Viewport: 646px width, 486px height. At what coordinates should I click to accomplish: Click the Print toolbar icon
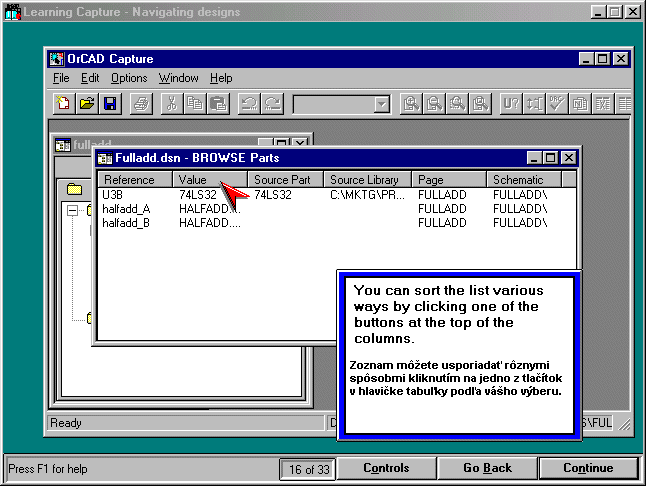[x=142, y=103]
